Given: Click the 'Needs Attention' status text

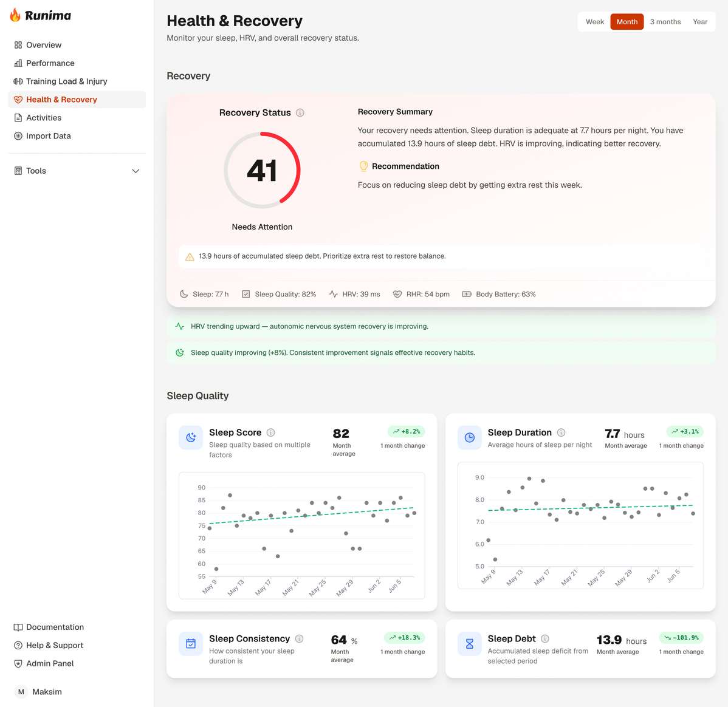Looking at the screenshot, I should pyautogui.click(x=262, y=227).
